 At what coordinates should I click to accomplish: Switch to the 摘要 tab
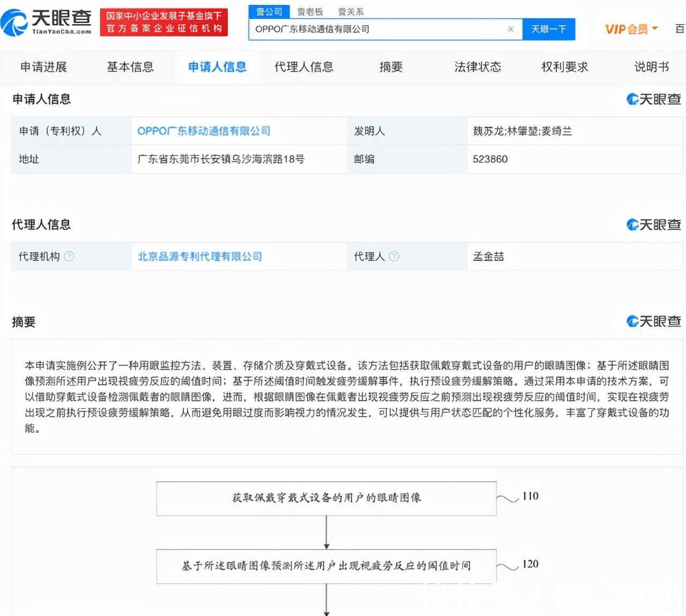click(391, 67)
